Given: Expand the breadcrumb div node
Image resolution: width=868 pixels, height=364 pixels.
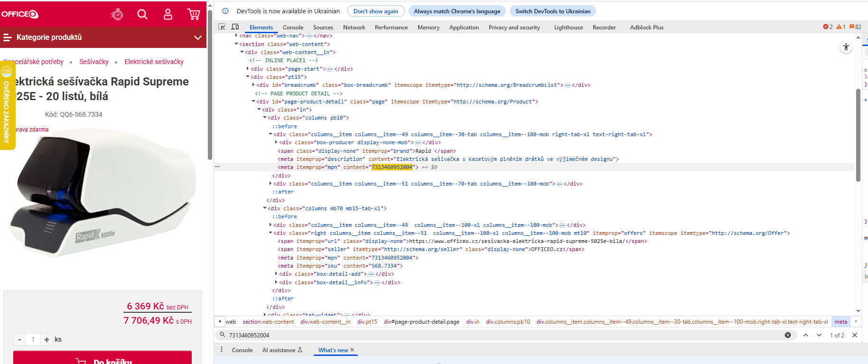Looking at the screenshot, I should (x=253, y=85).
